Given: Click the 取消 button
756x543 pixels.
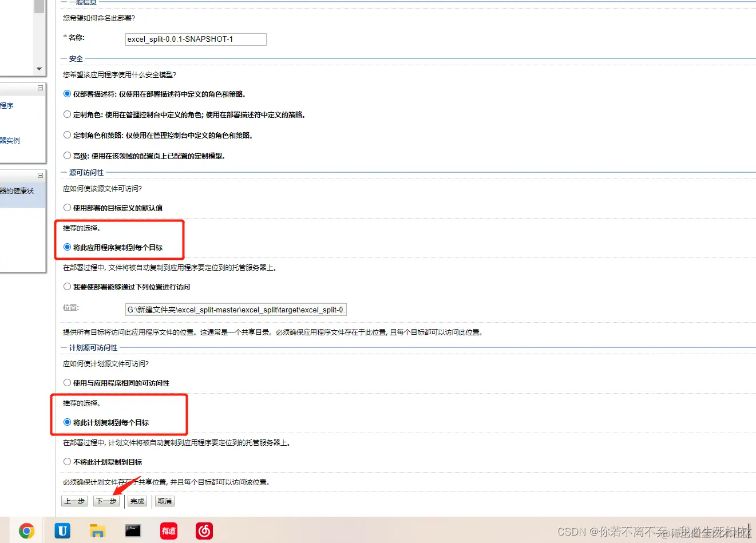Looking at the screenshot, I should pos(165,501).
